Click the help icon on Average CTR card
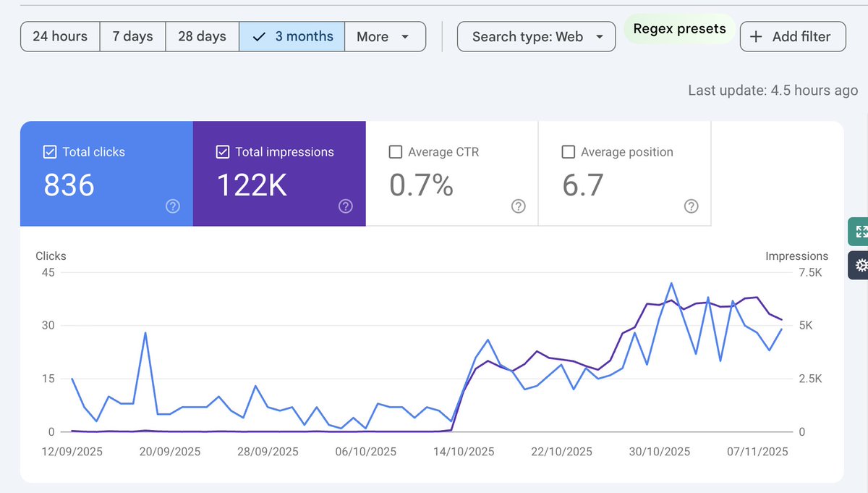Viewport: 868px width, 493px height. (x=519, y=206)
